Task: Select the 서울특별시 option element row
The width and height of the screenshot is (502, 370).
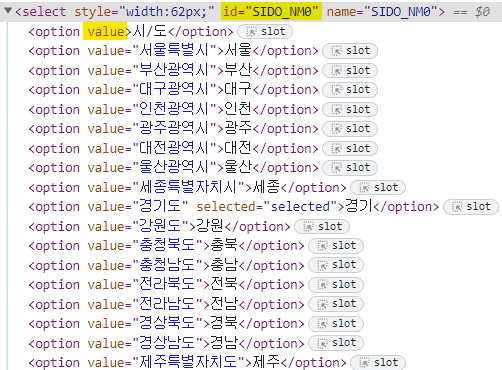Action: [174, 51]
